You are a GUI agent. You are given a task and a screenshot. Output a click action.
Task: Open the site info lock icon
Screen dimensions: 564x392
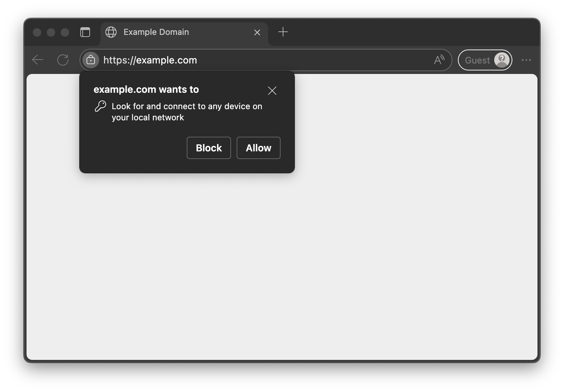pyautogui.click(x=91, y=60)
